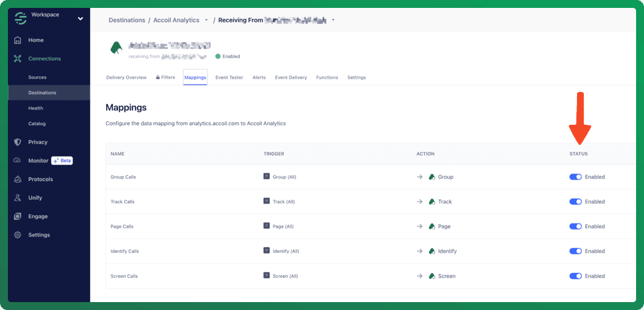Click the Unify person icon
The image size is (644, 310).
(17, 198)
